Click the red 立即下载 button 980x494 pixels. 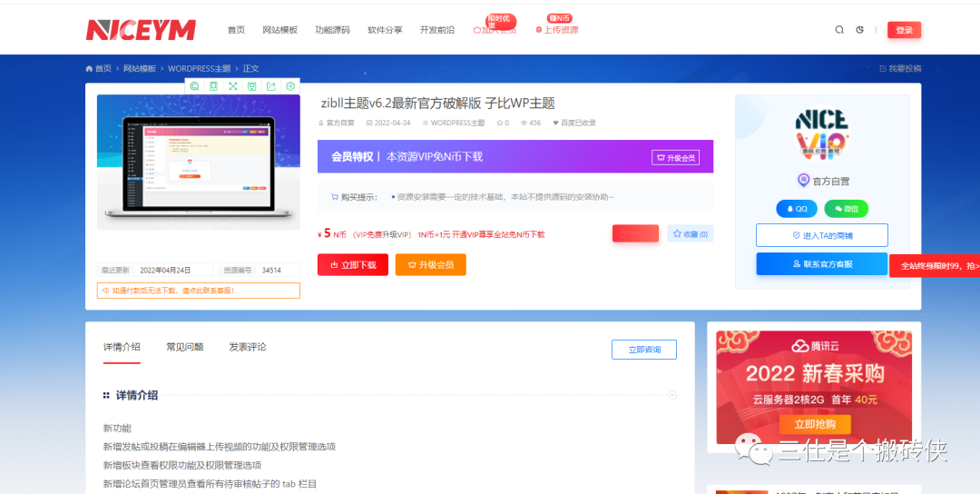[352, 264]
